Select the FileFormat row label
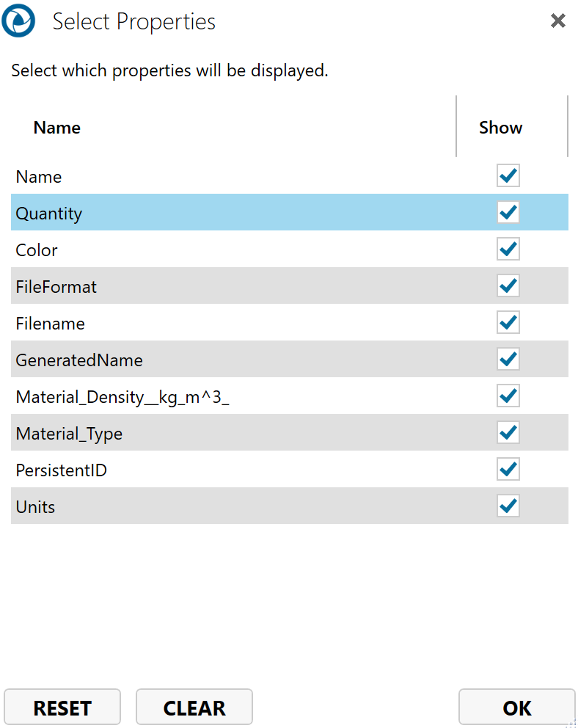The width and height of the screenshot is (578, 728). [56, 287]
